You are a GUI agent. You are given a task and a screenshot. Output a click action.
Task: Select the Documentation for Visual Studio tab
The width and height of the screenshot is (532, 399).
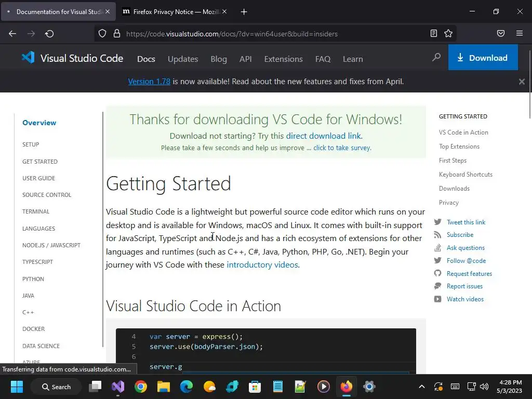coord(58,11)
